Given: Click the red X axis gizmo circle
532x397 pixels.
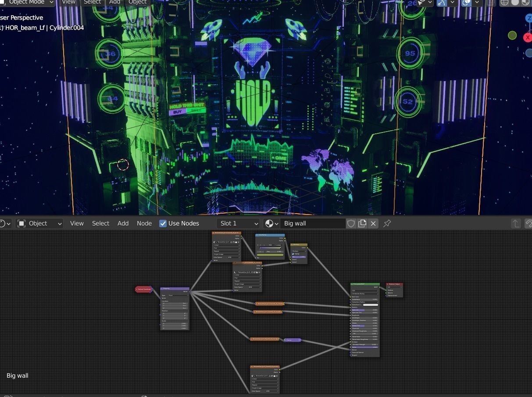Looking at the screenshot, I should pos(528,38).
